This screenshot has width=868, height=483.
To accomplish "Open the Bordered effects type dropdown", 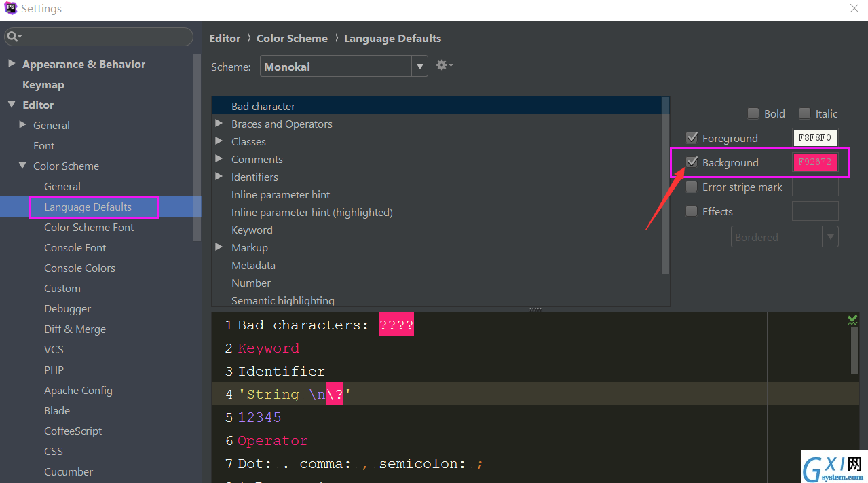I will click(x=785, y=237).
